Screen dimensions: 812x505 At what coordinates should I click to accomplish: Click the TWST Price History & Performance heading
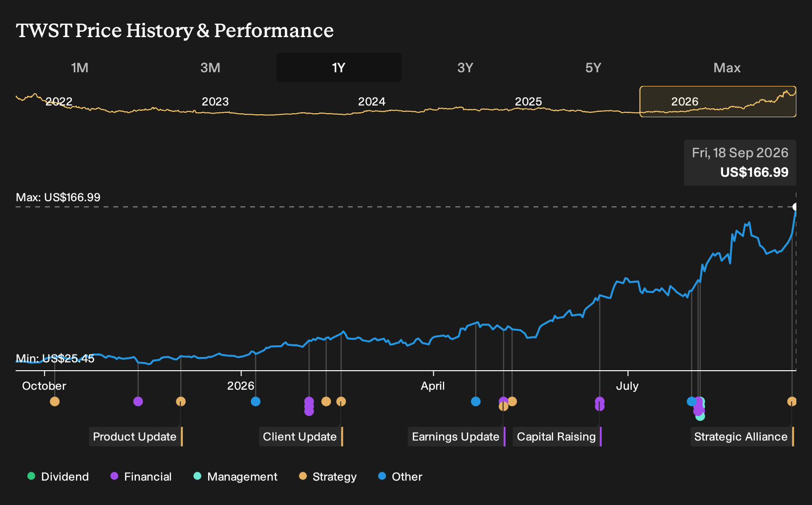(x=175, y=31)
